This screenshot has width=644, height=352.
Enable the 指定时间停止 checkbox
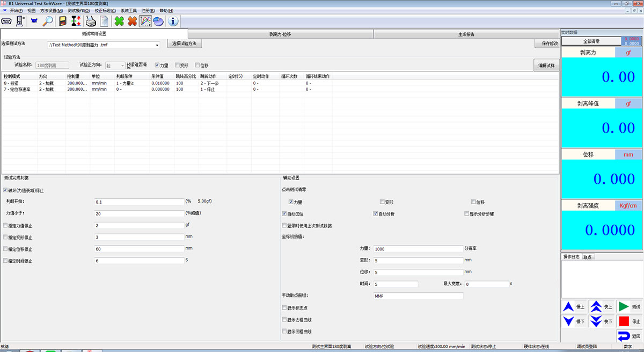[5, 261]
